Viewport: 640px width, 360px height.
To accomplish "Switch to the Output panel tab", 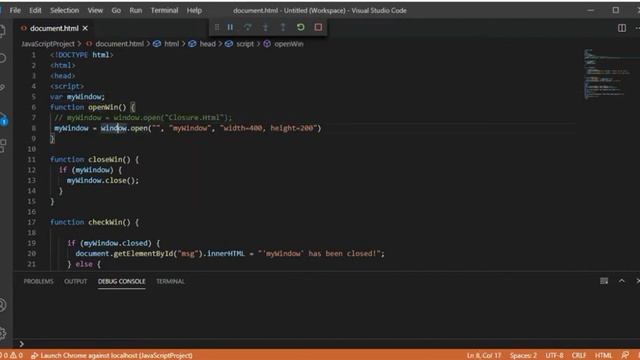I will [76, 281].
